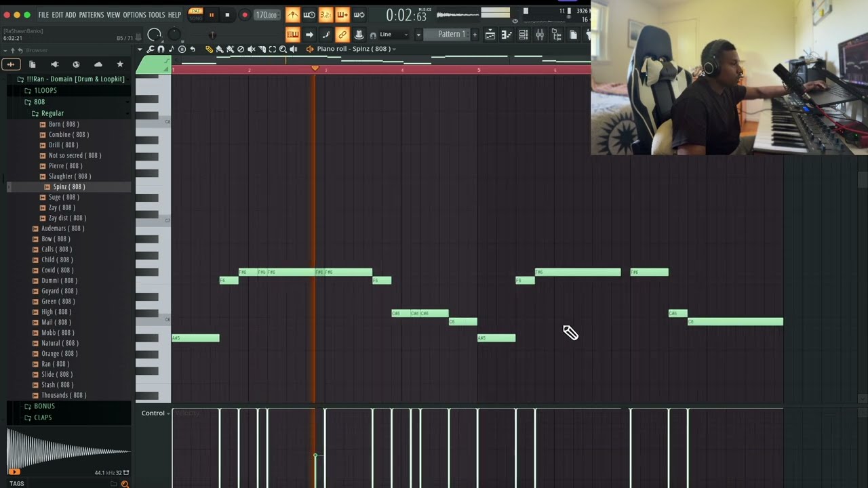Show browser favorites star tab
Screen dimensions: 868x488
pos(120,64)
